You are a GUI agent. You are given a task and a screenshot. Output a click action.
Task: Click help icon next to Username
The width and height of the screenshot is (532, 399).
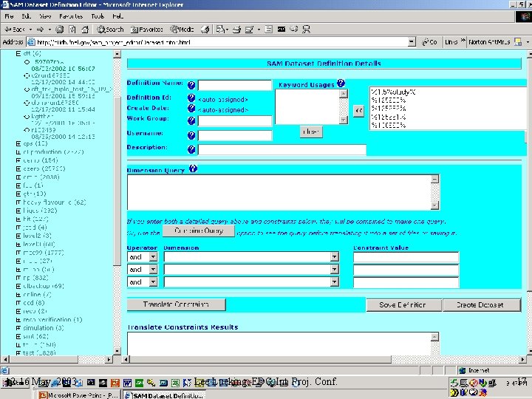191,135
